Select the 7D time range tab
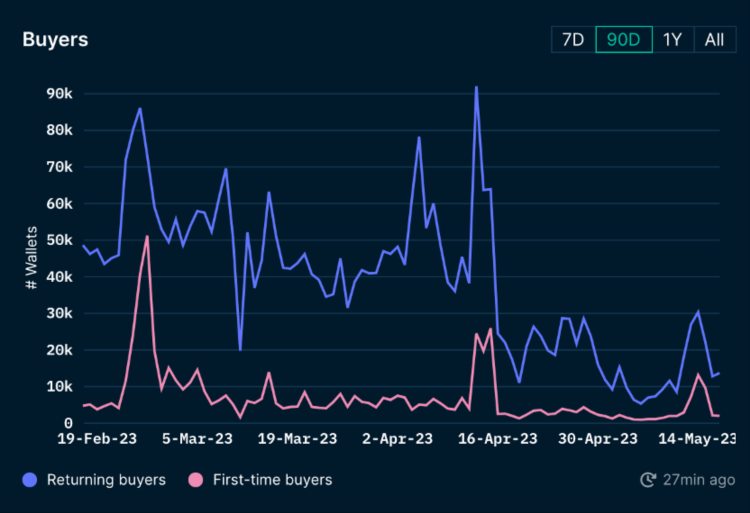 click(x=572, y=39)
